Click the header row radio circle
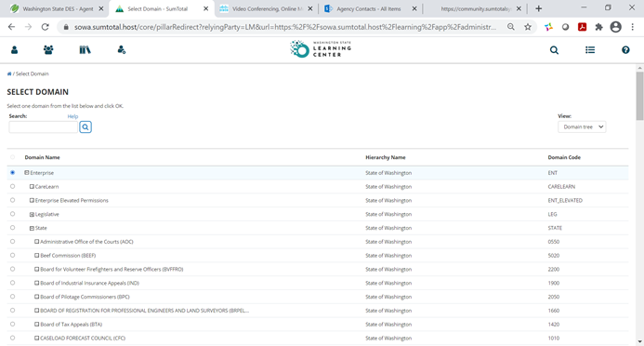The width and height of the screenshot is (644, 346). point(13,157)
